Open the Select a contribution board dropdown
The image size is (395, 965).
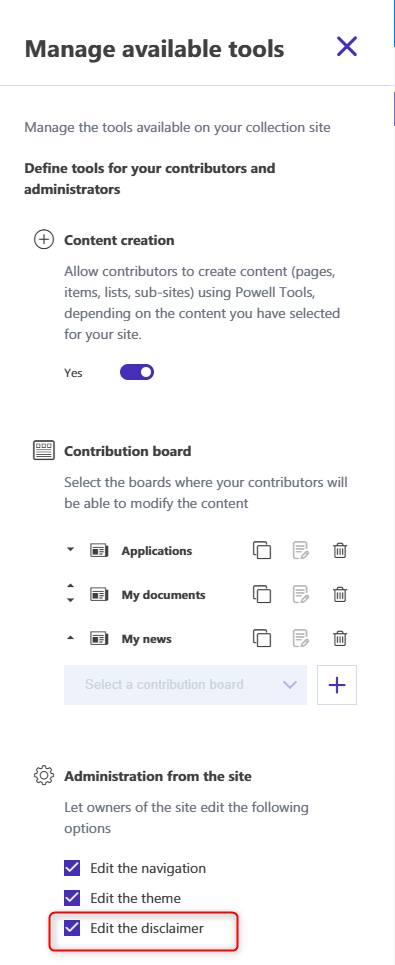[x=185, y=684]
